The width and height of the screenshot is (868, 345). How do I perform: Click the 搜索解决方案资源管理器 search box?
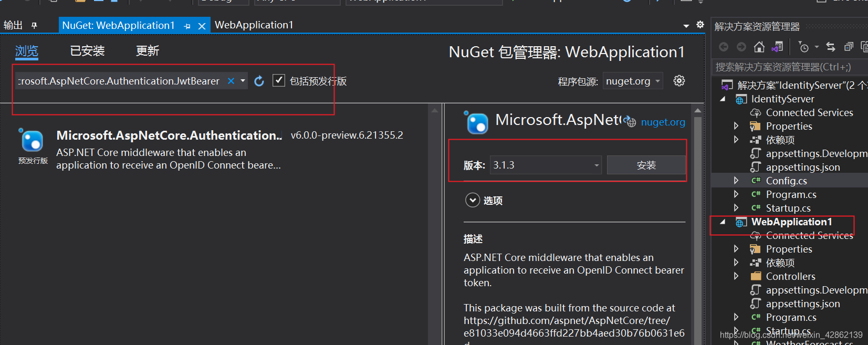coord(791,67)
